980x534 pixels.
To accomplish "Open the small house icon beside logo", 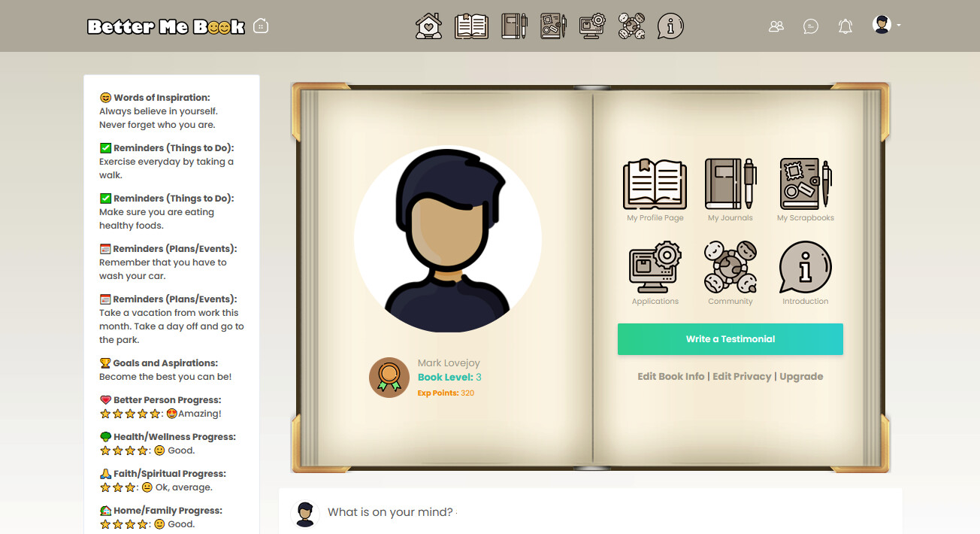I will (261, 26).
